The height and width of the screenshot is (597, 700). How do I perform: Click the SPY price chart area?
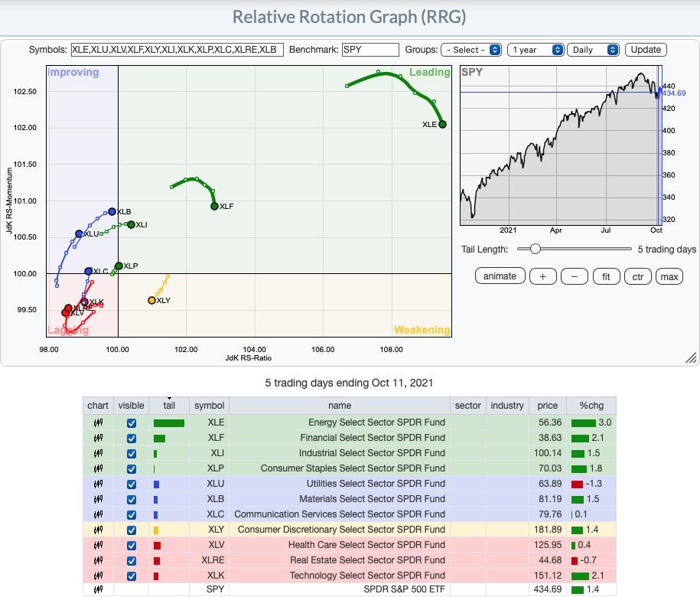(560, 145)
